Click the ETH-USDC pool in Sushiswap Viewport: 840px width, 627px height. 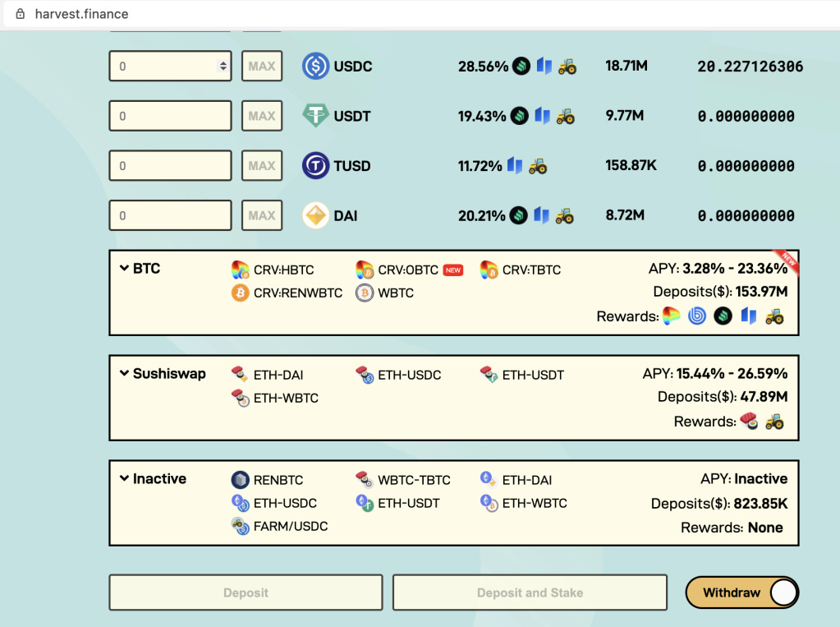tap(398, 375)
